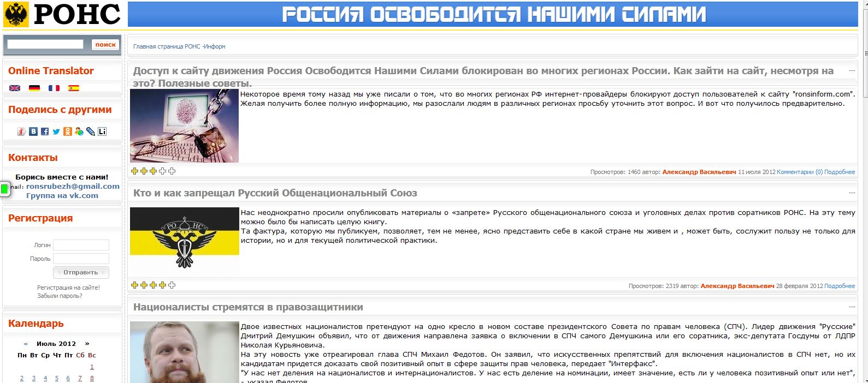The width and height of the screenshot is (868, 383).
Task: Choose the Spanish flag in Online Translator
Action: [74, 88]
